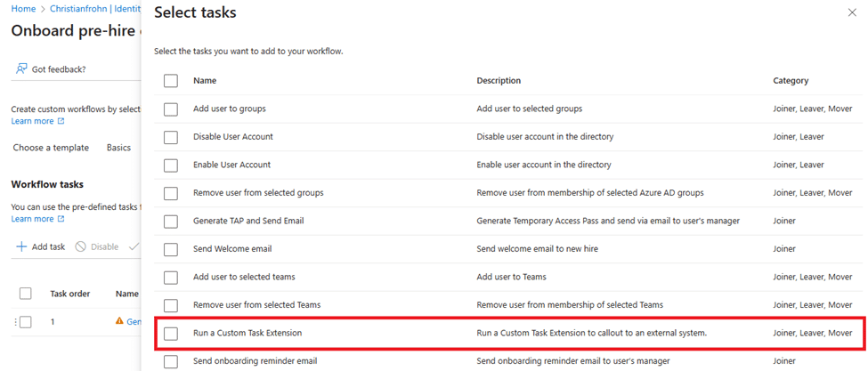Go to Home in the breadcrumb
Viewport: 868px width, 371px height.
click(x=23, y=8)
